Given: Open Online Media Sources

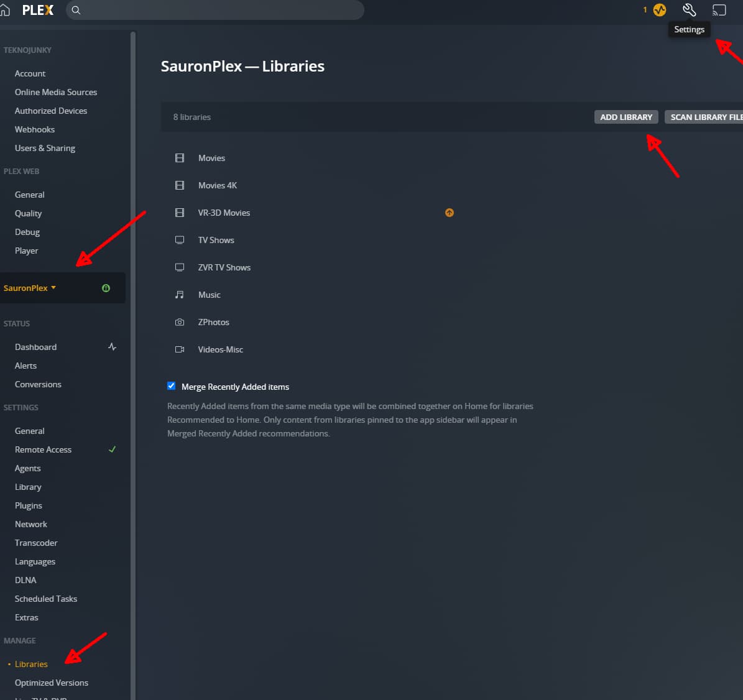Looking at the screenshot, I should (x=56, y=92).
